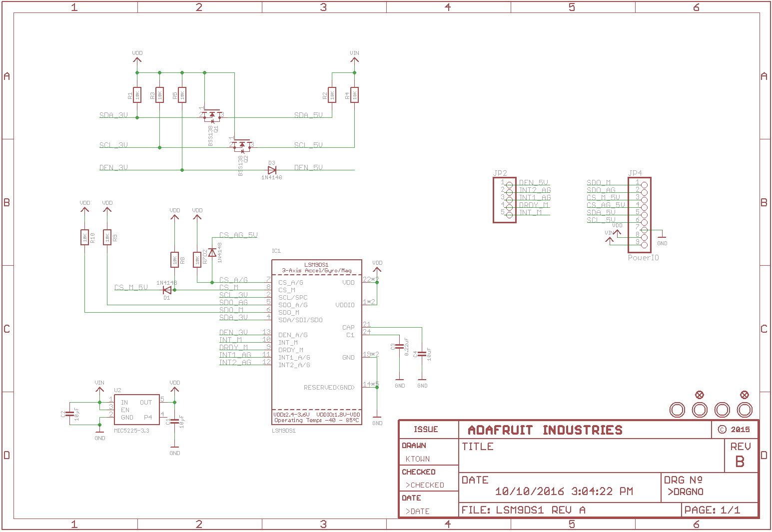
Task: Click capacitor C3 labeled 0.22uF
Action: pos(400,346)
